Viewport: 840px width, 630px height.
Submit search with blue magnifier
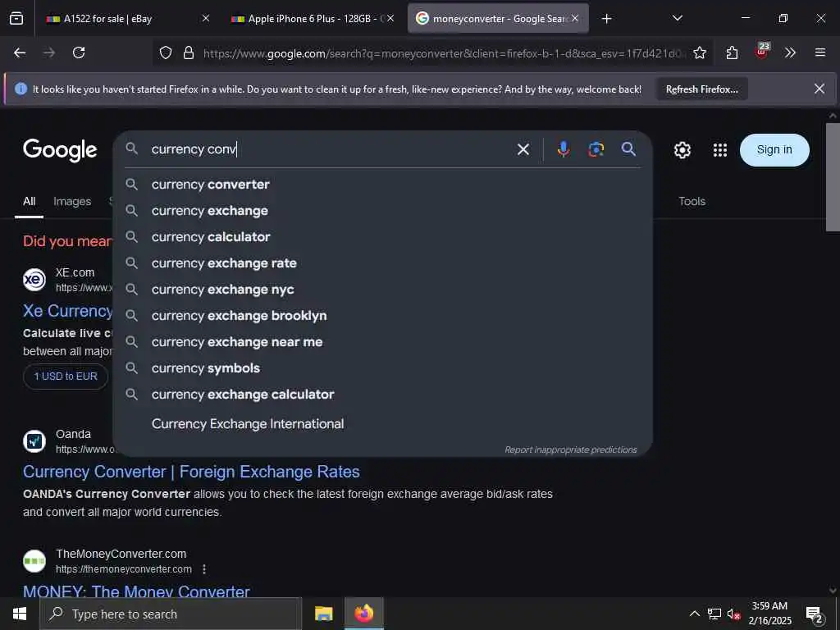(x=628, y=149)
